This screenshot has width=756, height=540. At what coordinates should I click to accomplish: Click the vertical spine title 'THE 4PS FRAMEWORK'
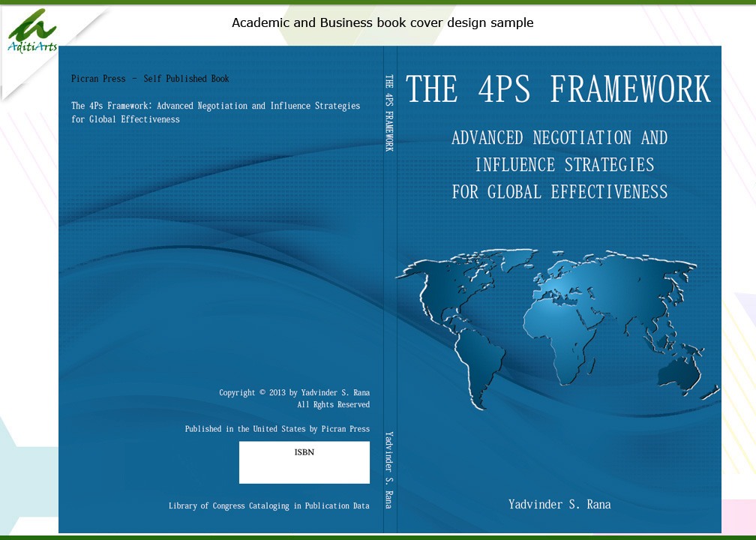[389, 112]
